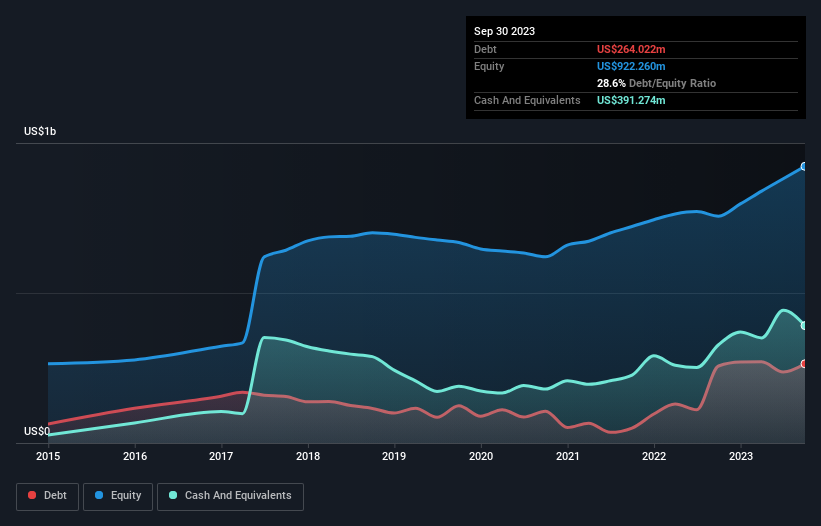The height and width of the screenshot is (526, 821).
Task: Click the Sep 30 2023 tooltip date
Action: [504, 31]
